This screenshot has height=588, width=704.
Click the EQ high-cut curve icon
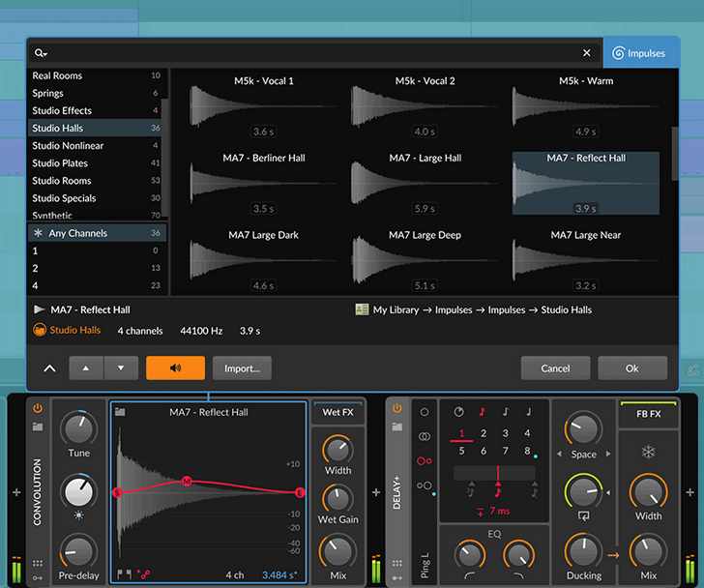coord(518,575)
